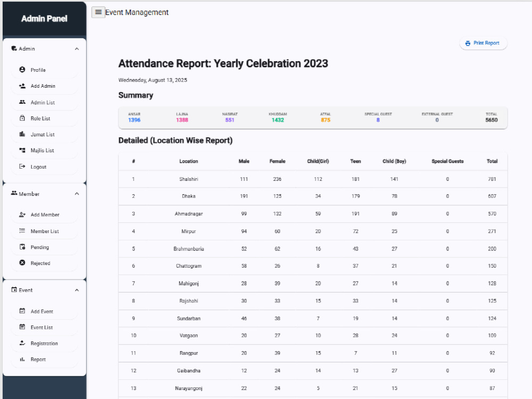Open Add Event page
Viewport: 532px width, 399px height.
45,311
